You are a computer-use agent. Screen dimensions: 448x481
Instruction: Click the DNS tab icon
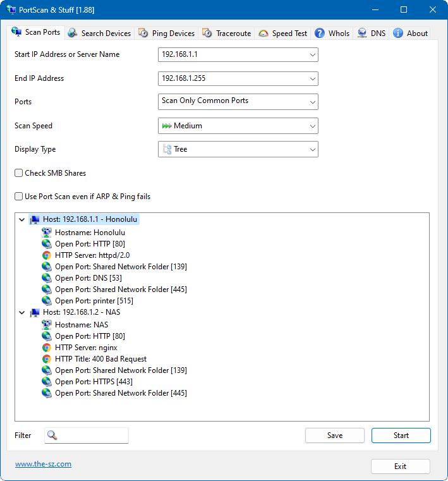pos(362,33)
